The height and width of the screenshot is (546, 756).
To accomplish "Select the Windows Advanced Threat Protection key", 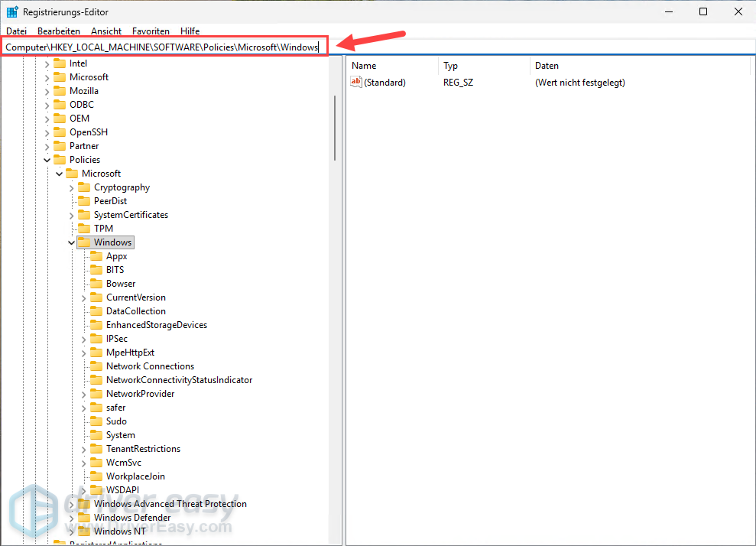I will 170,503.
